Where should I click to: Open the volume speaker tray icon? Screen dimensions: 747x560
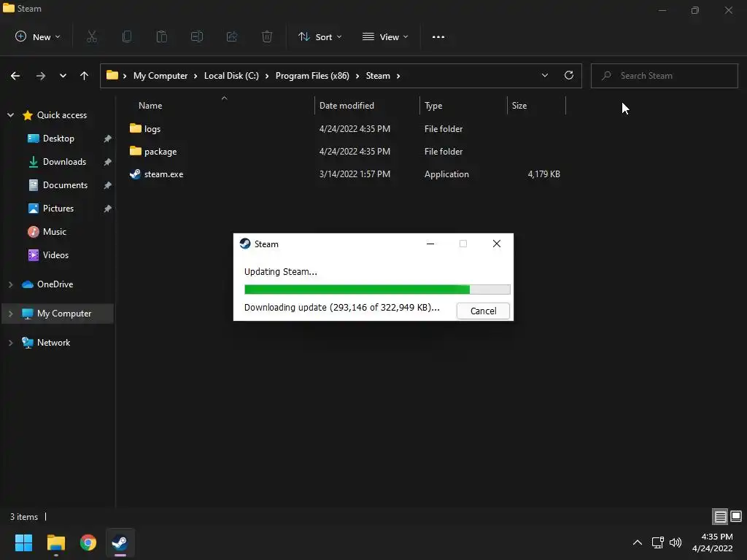point(676,542)
